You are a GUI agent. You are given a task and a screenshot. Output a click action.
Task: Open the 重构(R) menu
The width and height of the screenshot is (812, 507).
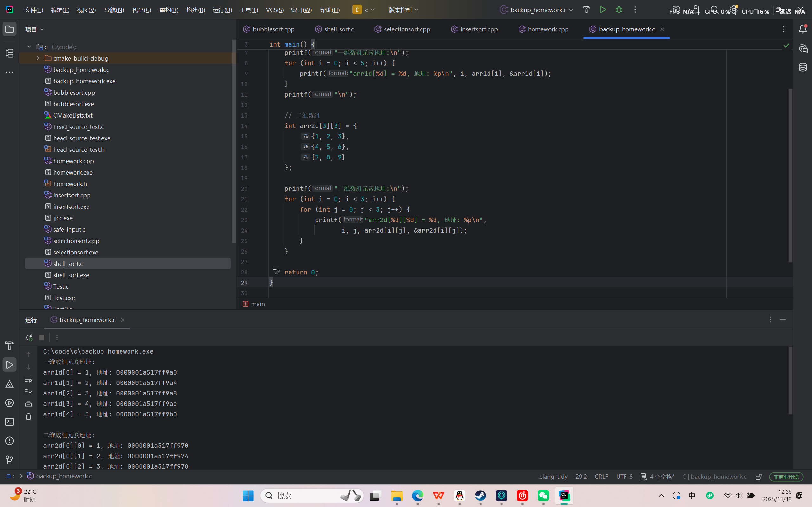point(169,10)
